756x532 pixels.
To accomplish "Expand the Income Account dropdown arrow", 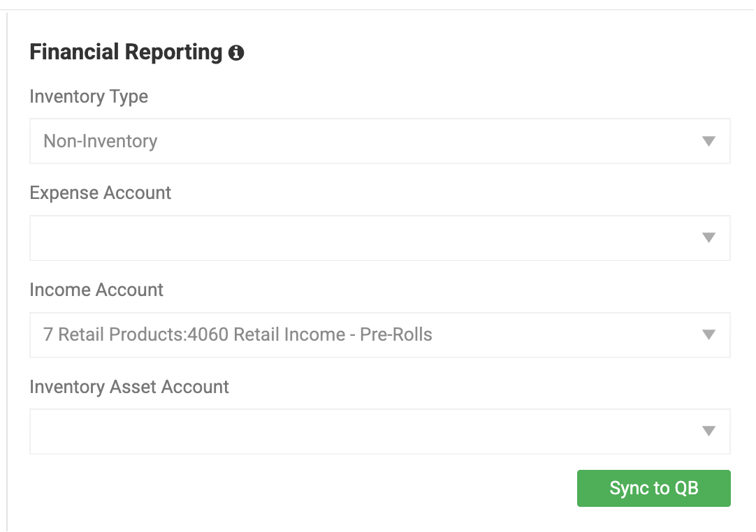I will click(x=708, y=335).
